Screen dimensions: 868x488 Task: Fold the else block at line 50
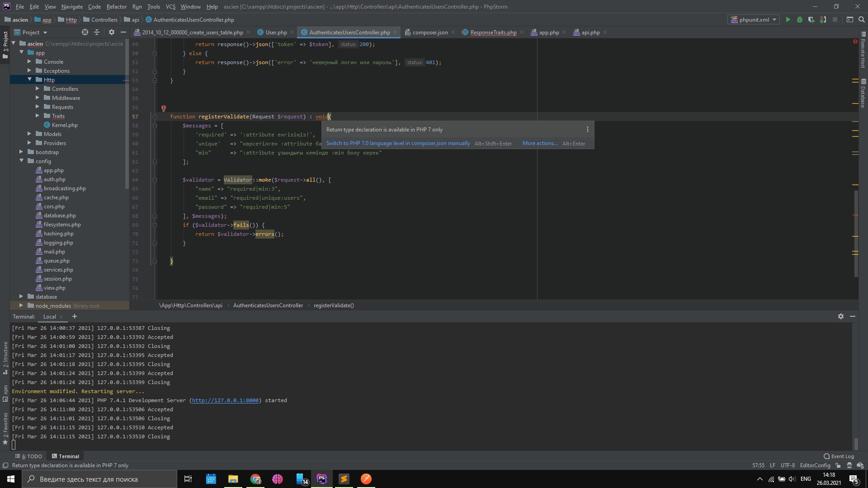tap(155, 53)
